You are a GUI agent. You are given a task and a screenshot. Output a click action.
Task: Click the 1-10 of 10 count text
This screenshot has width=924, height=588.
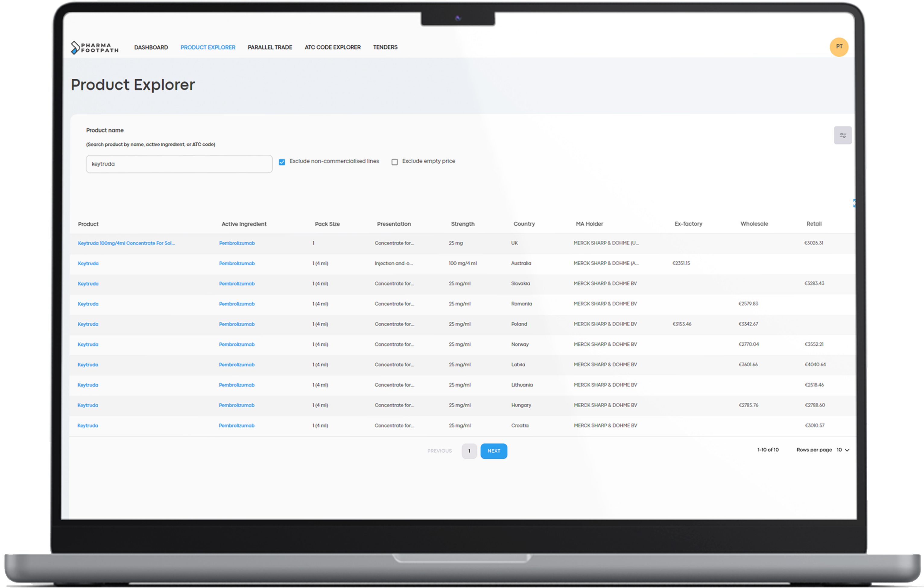tap(768, 450)
